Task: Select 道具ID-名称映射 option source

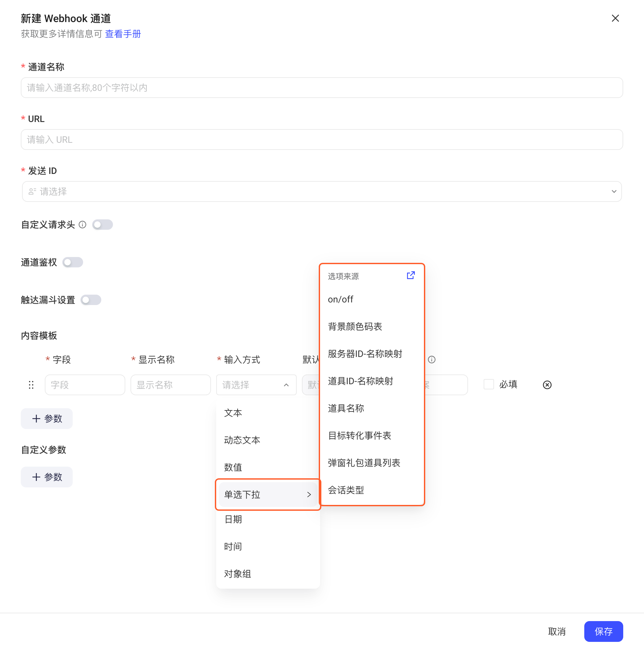Action: coord(372,381)
